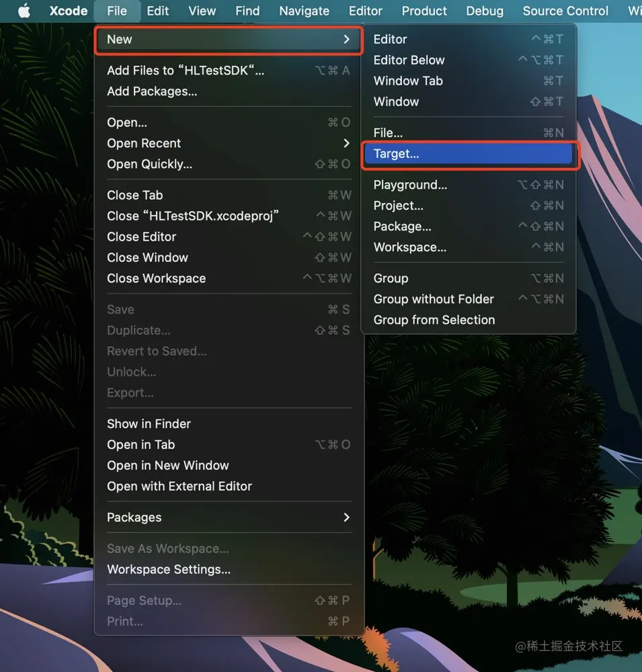
Task: Select Close Workspace
Action: click(x=229, y=279)
